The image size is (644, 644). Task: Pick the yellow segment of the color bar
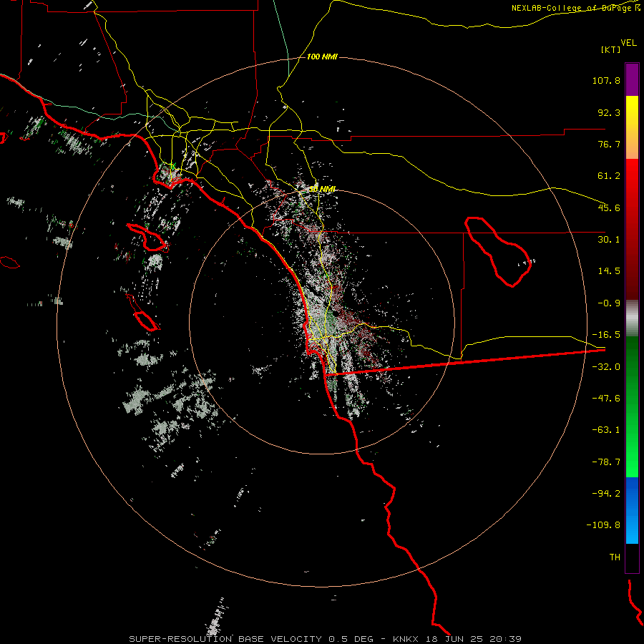(x=632, y=127)
